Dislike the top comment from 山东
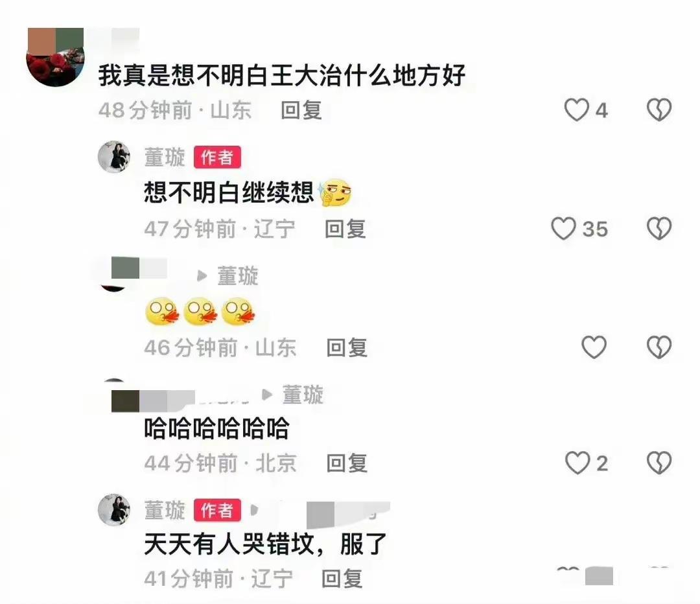700x604 pixels. [x=659, y=110]
